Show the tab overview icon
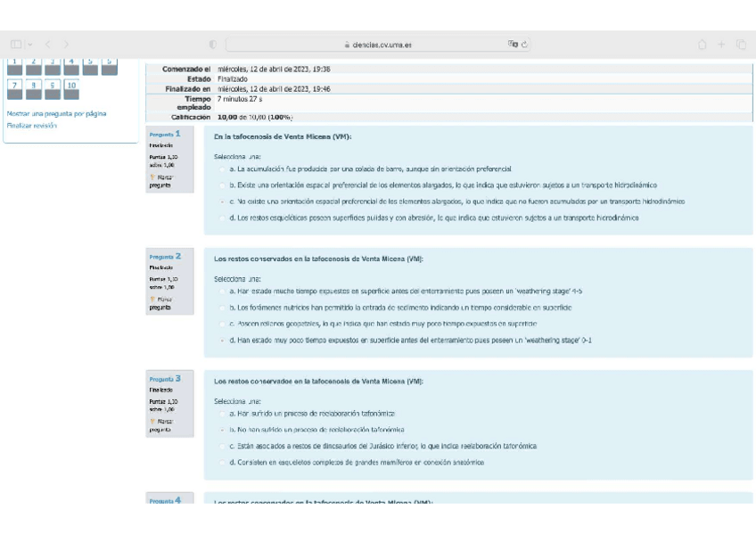 (x=741, y=44)
